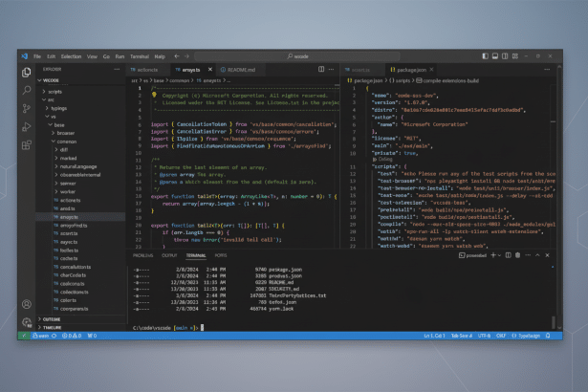Kill the terminal with trash icon
Image resolution: width=588 pixels, height=392 pixels.
click(518, 255)
